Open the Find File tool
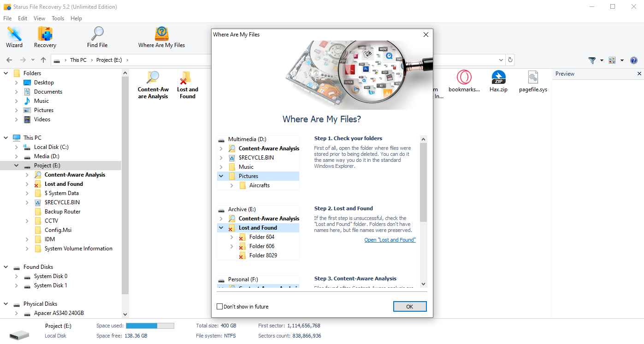This screenshot has height=344, width=644. (97, 37)
